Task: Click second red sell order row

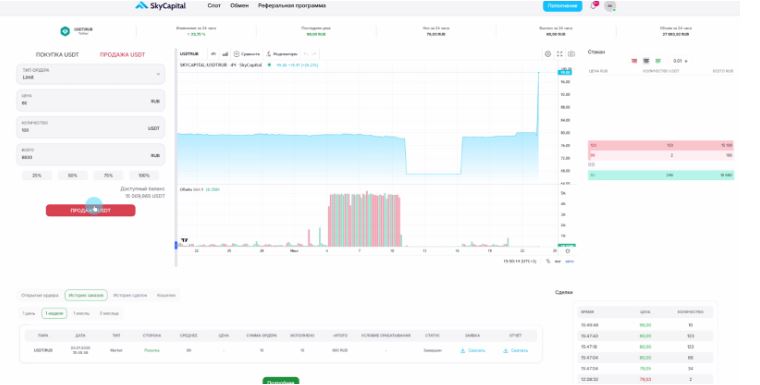Action: point(661,155)
